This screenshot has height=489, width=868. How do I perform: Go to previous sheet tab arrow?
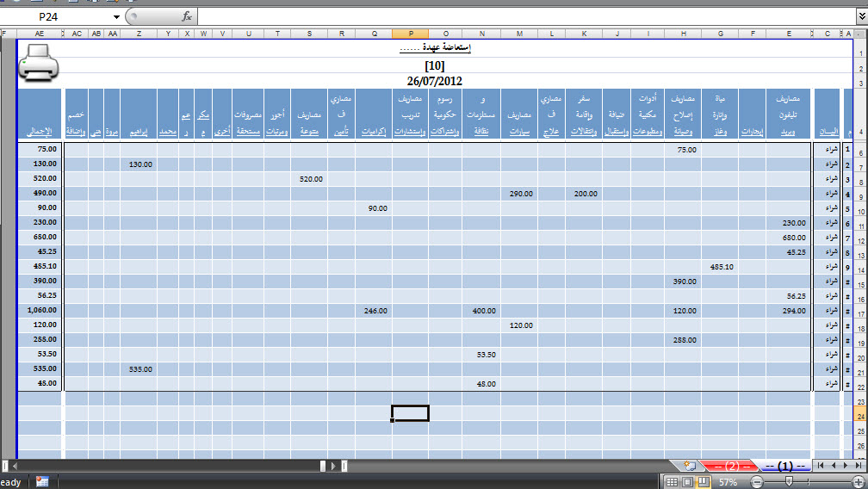pyautogui.click(x=834, y=466)
